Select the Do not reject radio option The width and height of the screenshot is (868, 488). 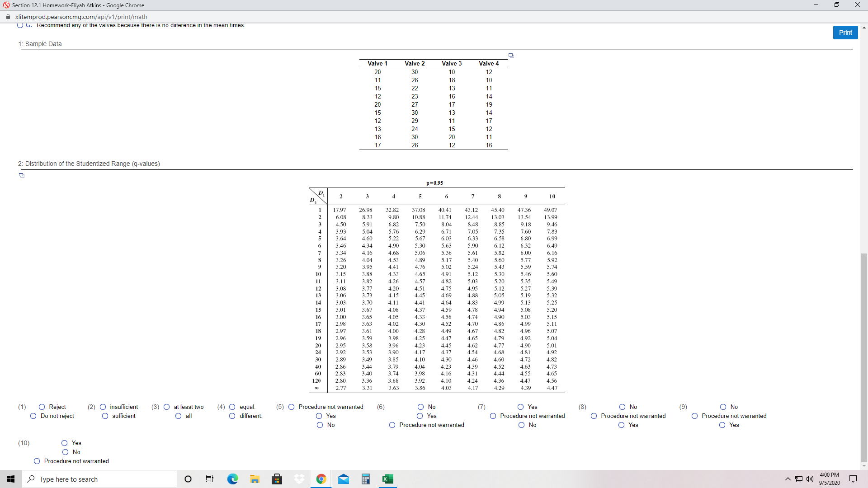[x=33, y=416]
